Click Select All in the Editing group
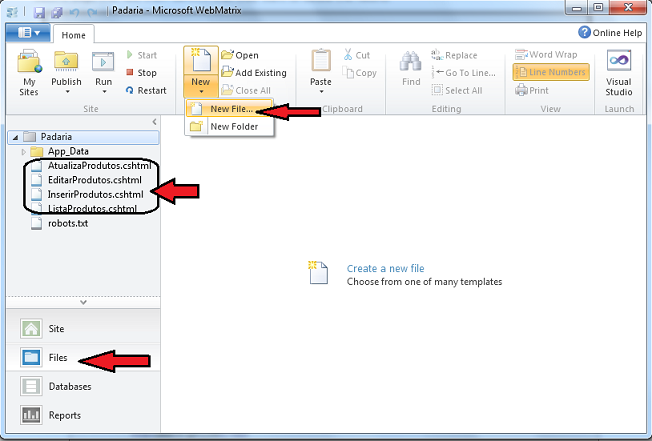Viewport: 652px width, 441px height. [457, 90]
